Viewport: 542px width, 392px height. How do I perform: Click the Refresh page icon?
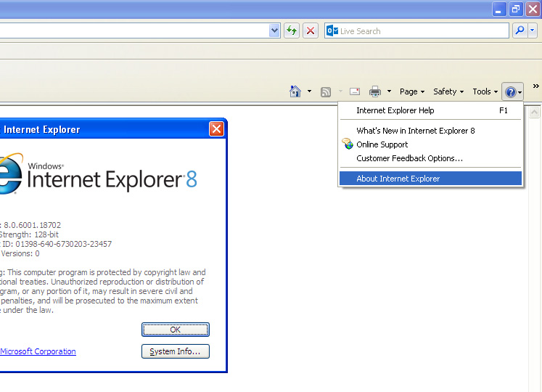tap(292, 30)
